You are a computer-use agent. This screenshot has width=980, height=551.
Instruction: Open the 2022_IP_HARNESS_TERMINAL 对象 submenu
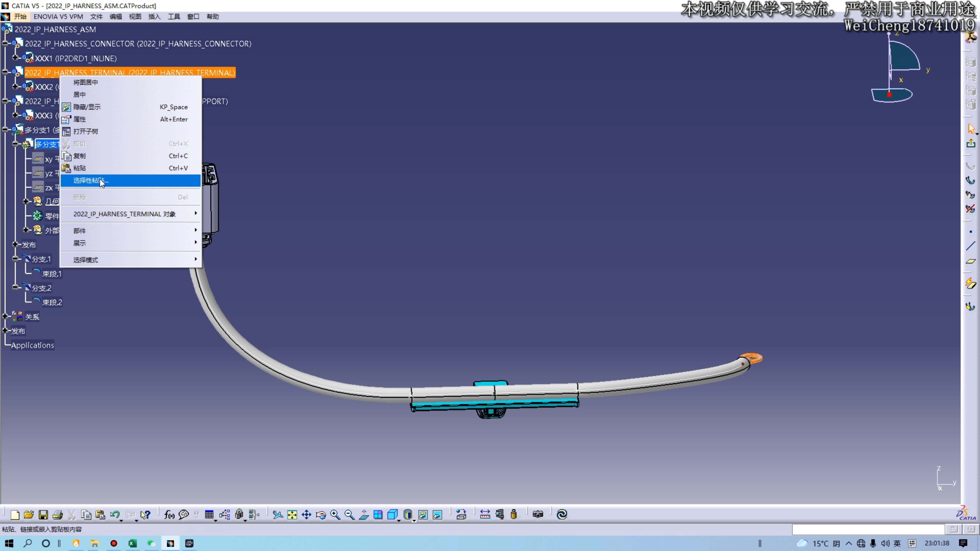[130, 214]
